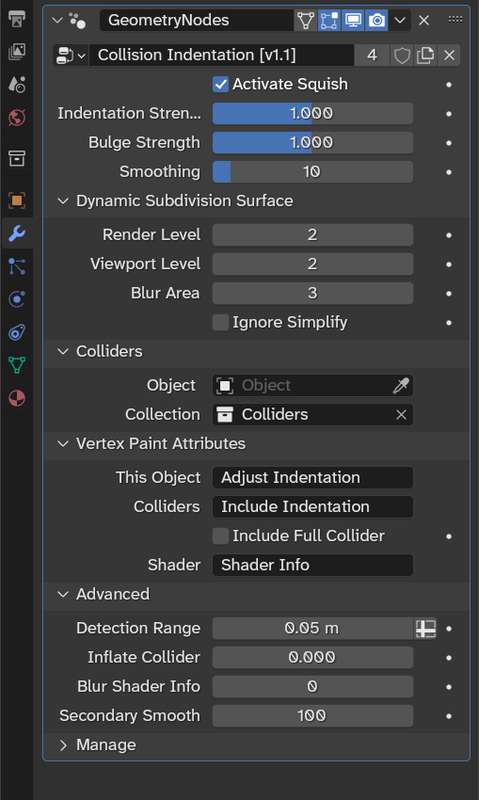Uncheck the Activate Squish checkbox

(220, 84)
